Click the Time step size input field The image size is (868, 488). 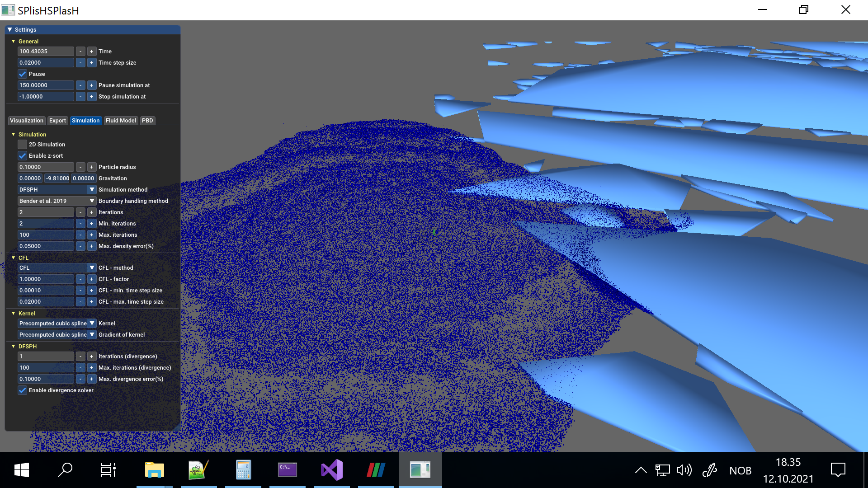tap(45, 62)
